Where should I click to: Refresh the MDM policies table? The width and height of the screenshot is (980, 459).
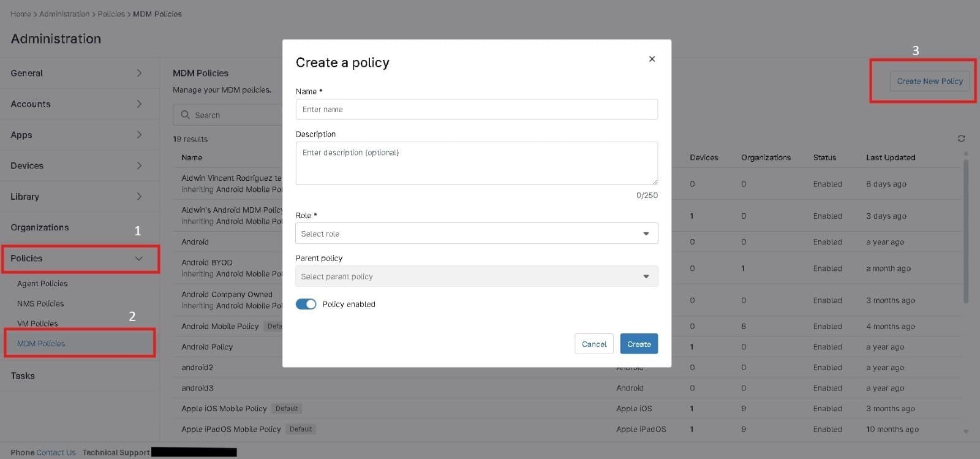961,138
